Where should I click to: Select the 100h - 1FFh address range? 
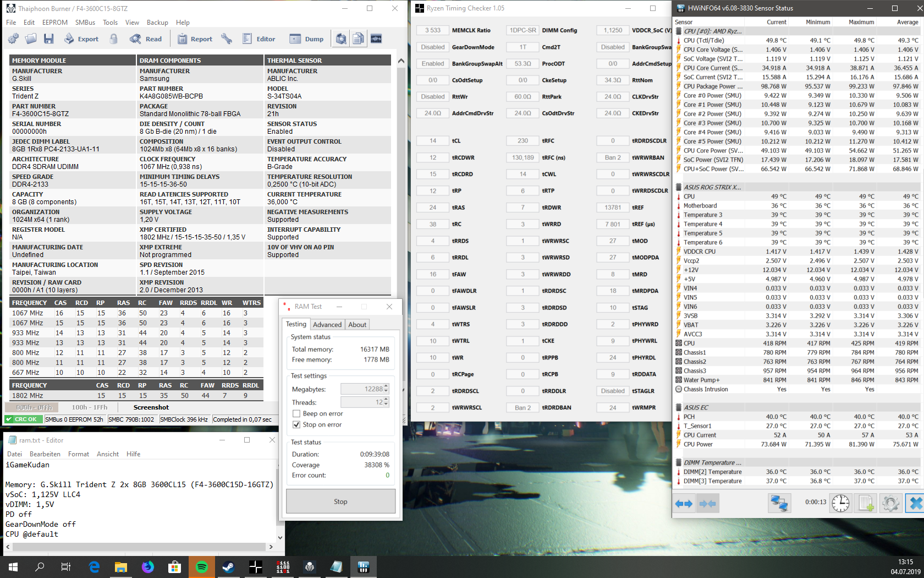click(90, 407)
